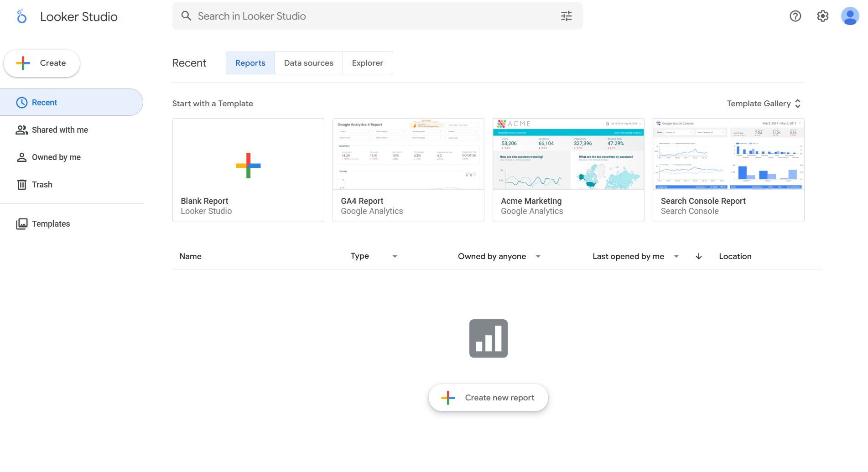
Task: Click the Create button in sidebar
Action: click(x=42, y=63)
